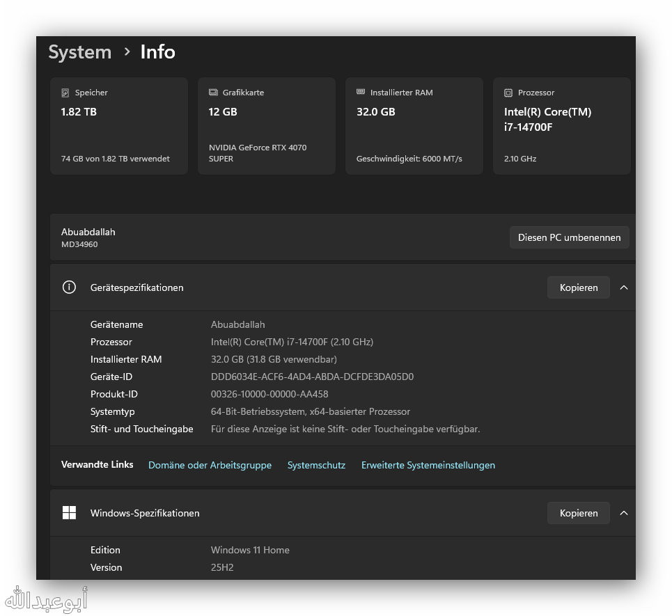This screenshot has width=672, height=616.
Task: Click the Windows logo icon beside Windows-Spezifikationen
Action: 69,513
